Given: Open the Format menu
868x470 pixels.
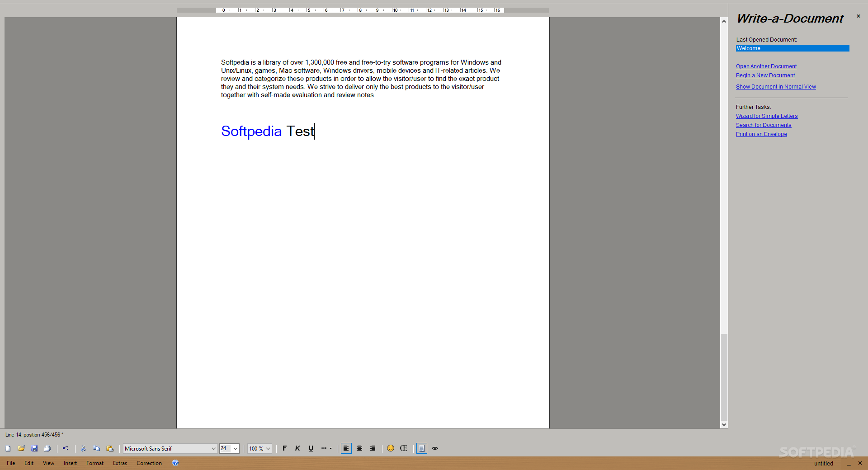Looking at the screenshot, I should [95, 463].
